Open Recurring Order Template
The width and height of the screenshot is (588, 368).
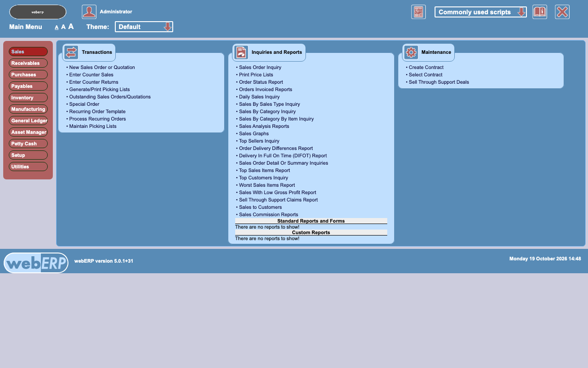(97, 111)
